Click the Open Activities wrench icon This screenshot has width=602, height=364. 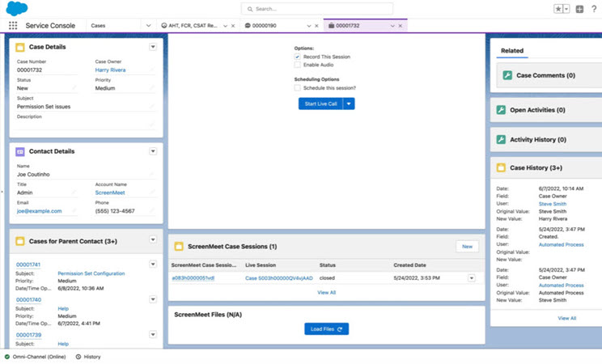click(x=501, y=110)
